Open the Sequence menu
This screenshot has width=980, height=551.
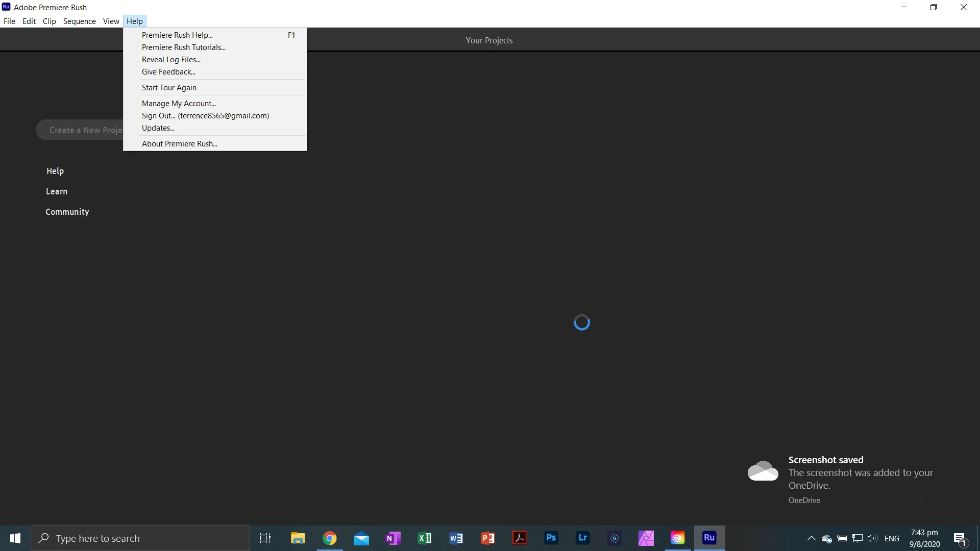(x=79, y=21)
